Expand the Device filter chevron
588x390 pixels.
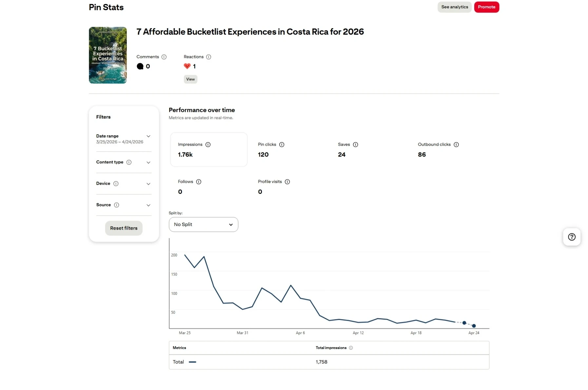pyautogui.click(x=148, y=184)
